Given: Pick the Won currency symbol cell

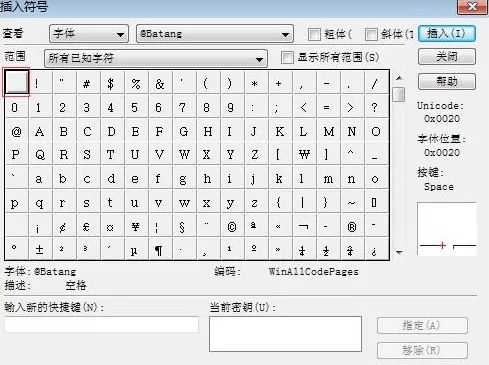Looking at the screenshot, I should [304, 155].
